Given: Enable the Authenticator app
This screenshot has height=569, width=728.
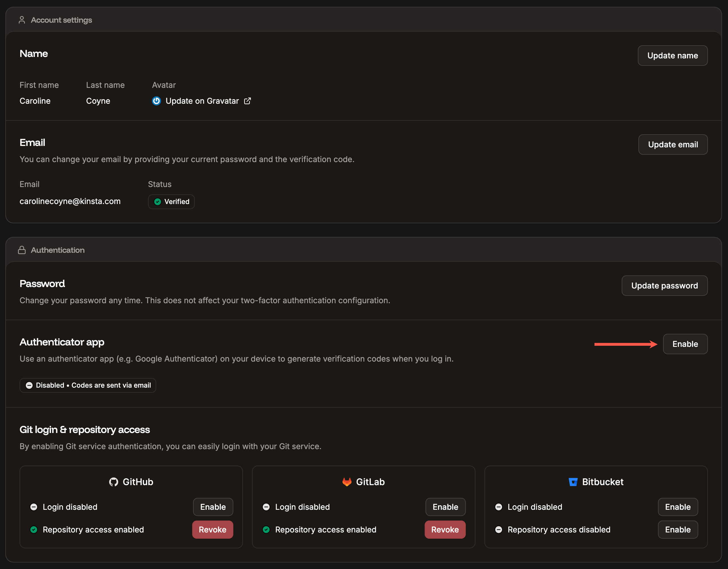Looking at the screenshot, I should (x=685, y=344).
